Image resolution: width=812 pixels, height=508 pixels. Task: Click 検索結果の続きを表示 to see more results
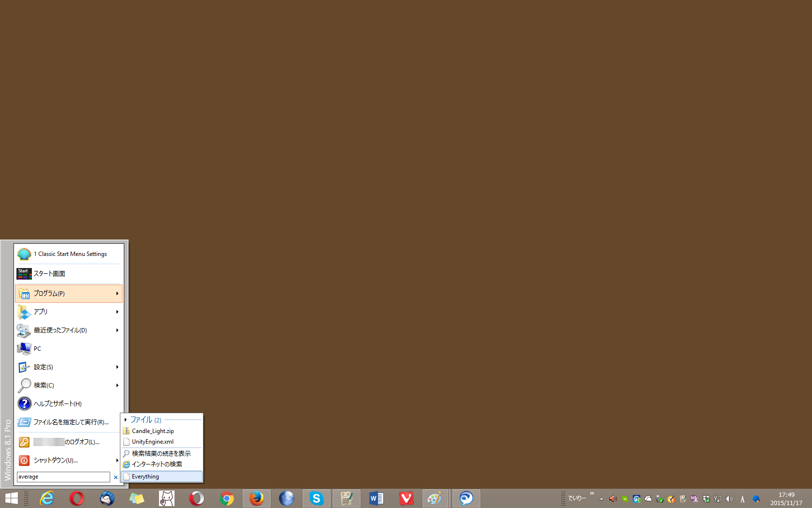pos(162,454)
